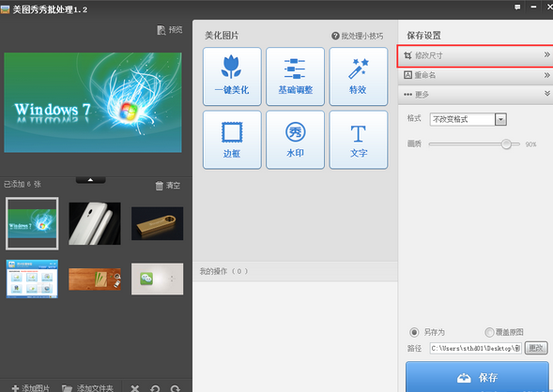The width and height of the screenshot is (553, 392).
Task: Expand the 修改尺寸 resize section
Action: coord(475,55)
